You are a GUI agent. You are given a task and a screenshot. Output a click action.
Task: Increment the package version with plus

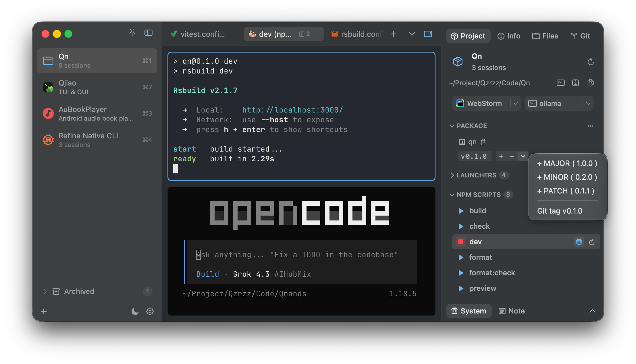coord(501,156)
